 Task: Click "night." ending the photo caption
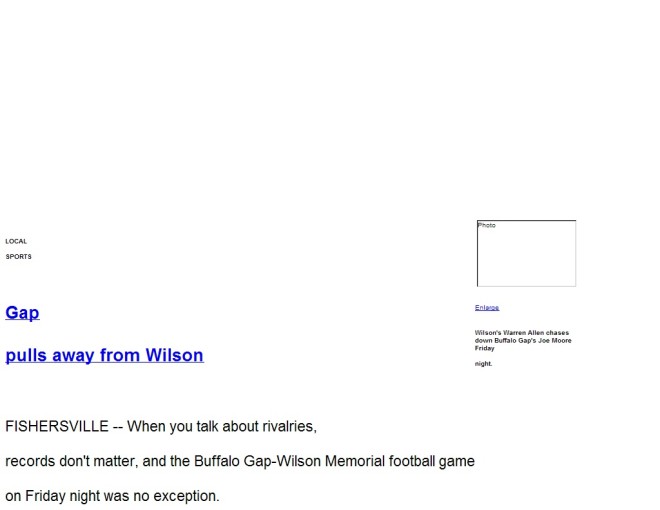point(483,364)
